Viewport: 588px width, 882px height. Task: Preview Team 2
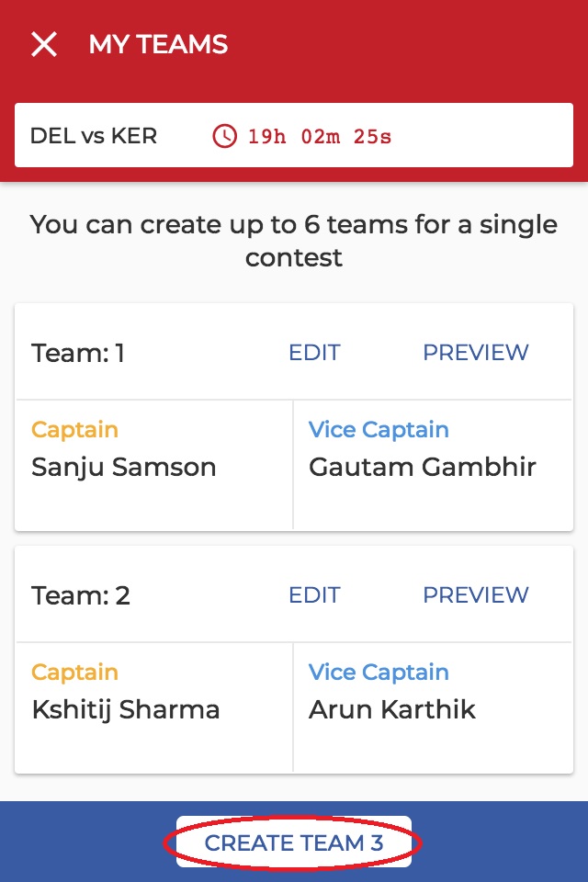(x=475, y=595)
